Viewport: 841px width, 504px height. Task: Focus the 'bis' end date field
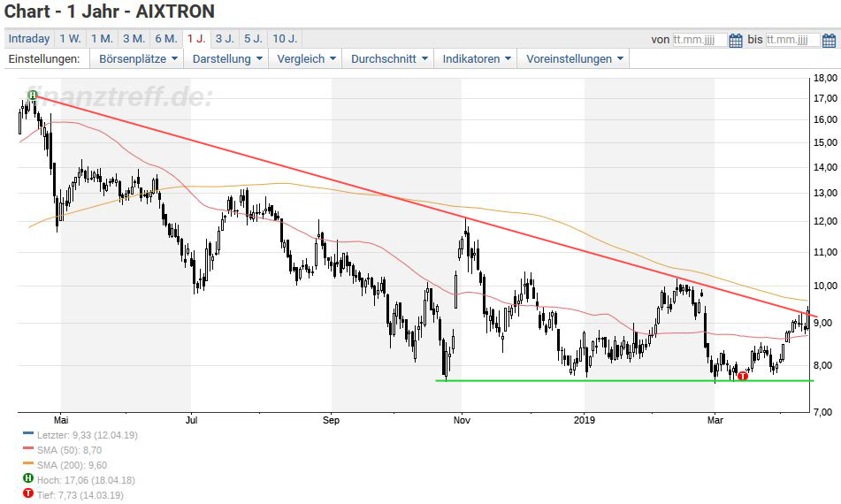click(792, 40)
